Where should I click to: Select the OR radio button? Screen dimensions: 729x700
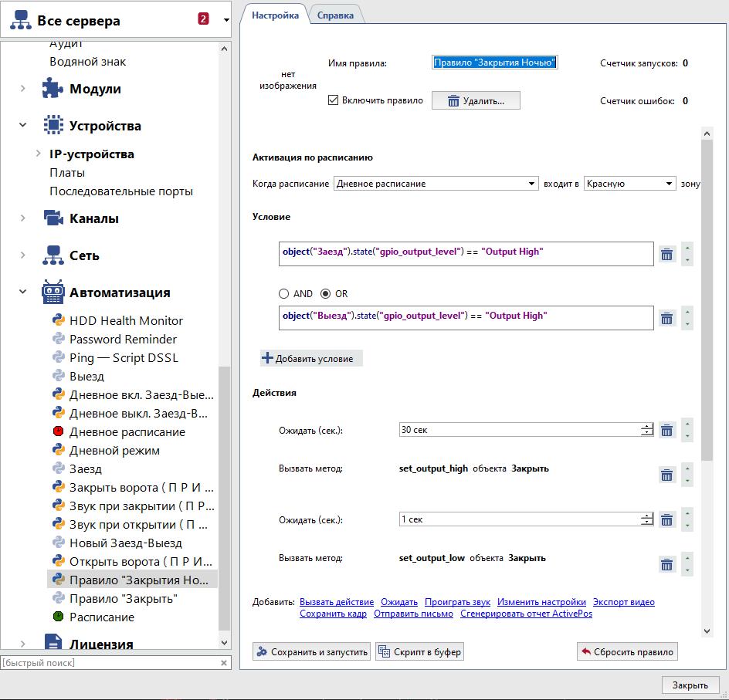click(x=325, y=294)
